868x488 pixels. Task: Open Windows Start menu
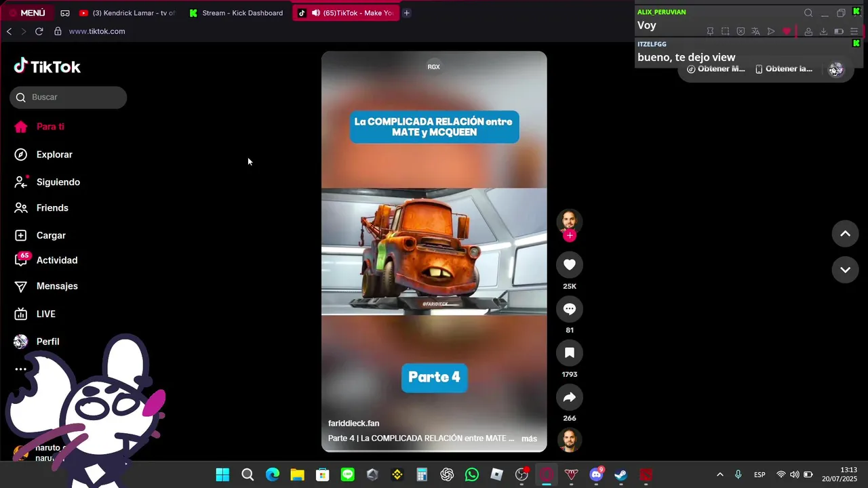click(x=222, y=474)
